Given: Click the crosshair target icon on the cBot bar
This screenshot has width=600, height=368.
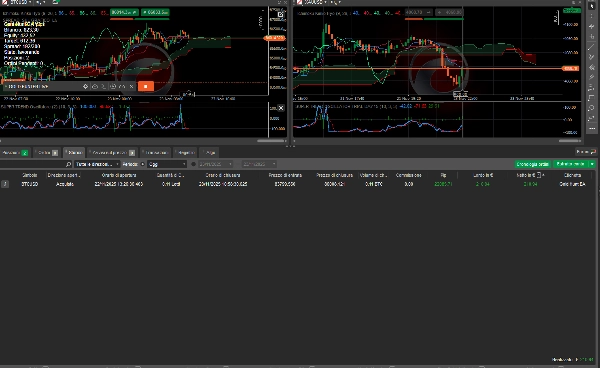Looking at the screenshot, I should pyautogui.click(x=85, y=87).
